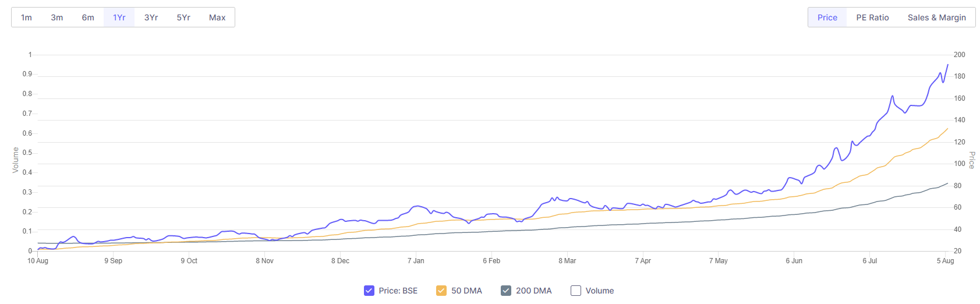Switch to the 3m time range
Viewport: 980px width, 304px height.
(x=57, y=17)
